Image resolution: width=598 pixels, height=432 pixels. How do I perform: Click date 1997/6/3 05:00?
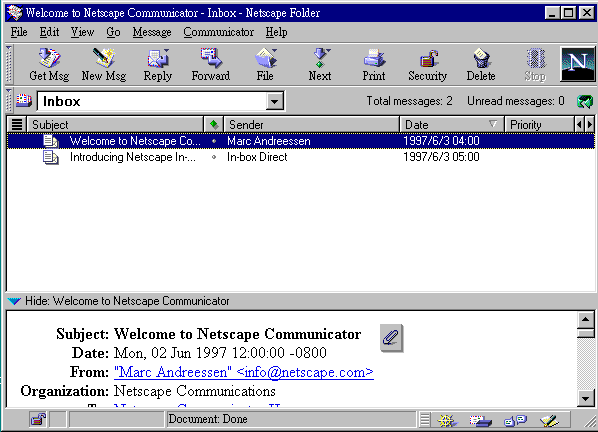(x=441, y=157)
